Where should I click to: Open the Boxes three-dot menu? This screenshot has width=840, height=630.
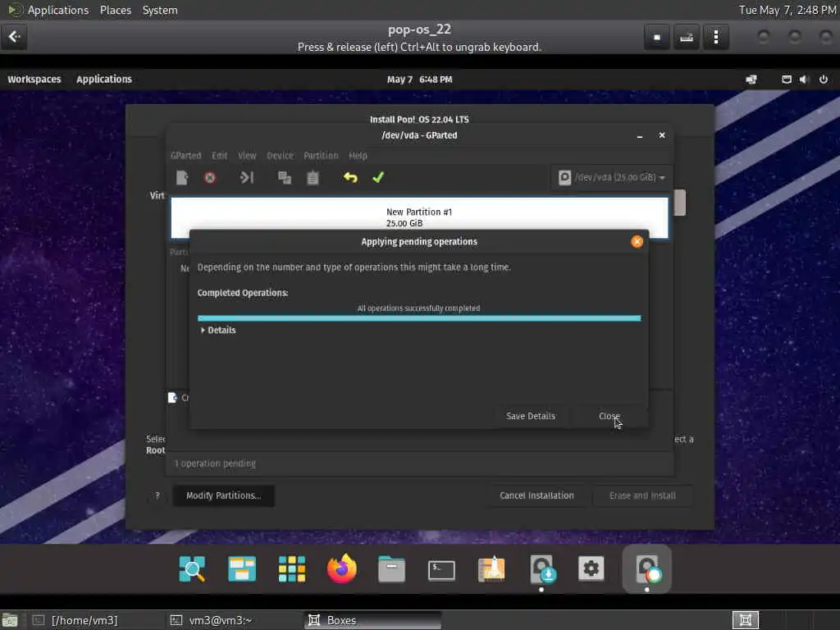point(715,37)
